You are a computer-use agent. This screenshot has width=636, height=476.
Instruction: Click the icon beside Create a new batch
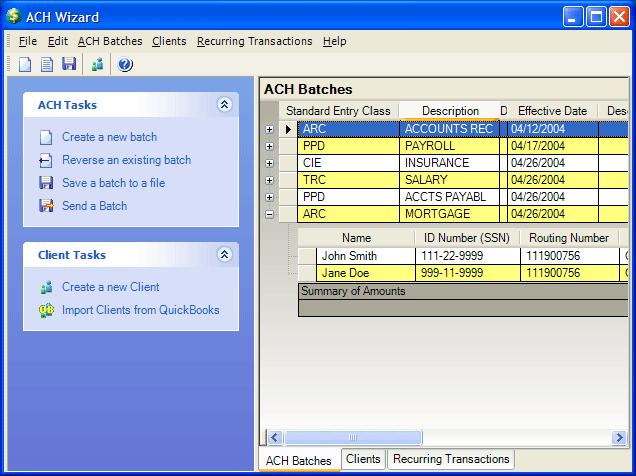[46, 137]
